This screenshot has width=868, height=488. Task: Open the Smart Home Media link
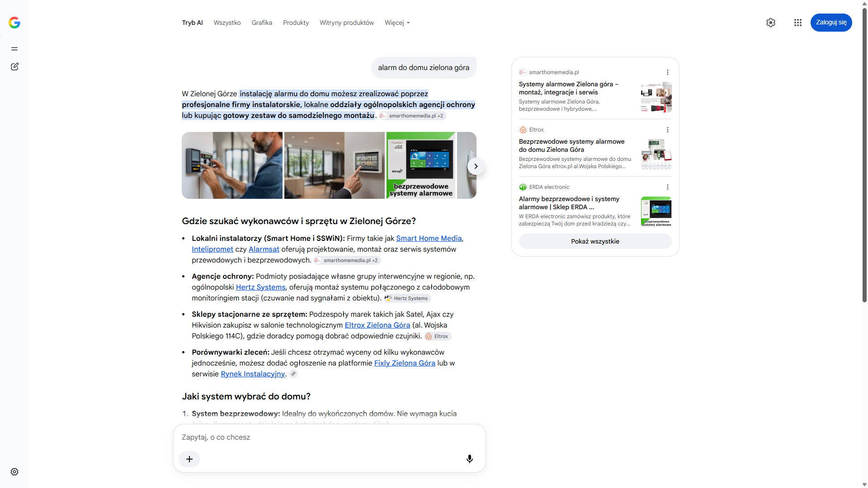point(429,238)
